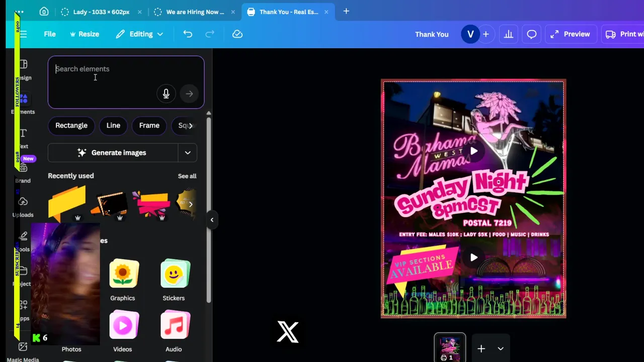Screen dimensions: 644x362
Task: Select page 1 thumbnail
Action: coord(450,348)
